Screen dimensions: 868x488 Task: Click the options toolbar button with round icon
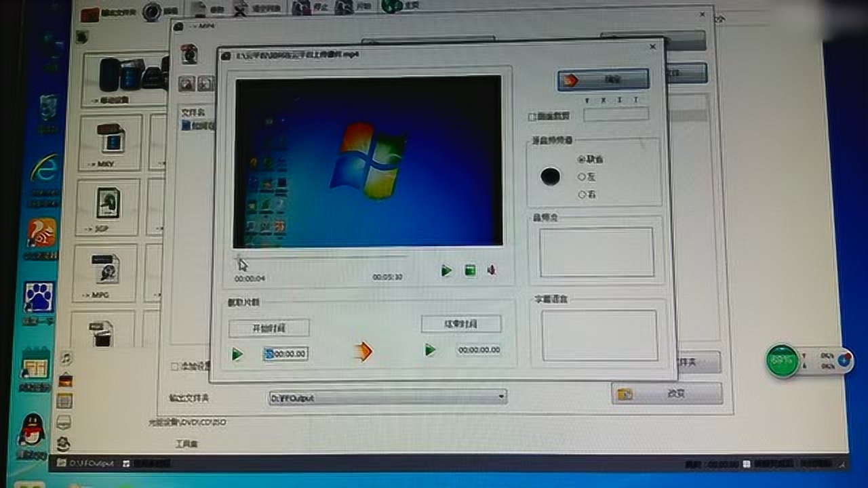(x=161, y=12)
